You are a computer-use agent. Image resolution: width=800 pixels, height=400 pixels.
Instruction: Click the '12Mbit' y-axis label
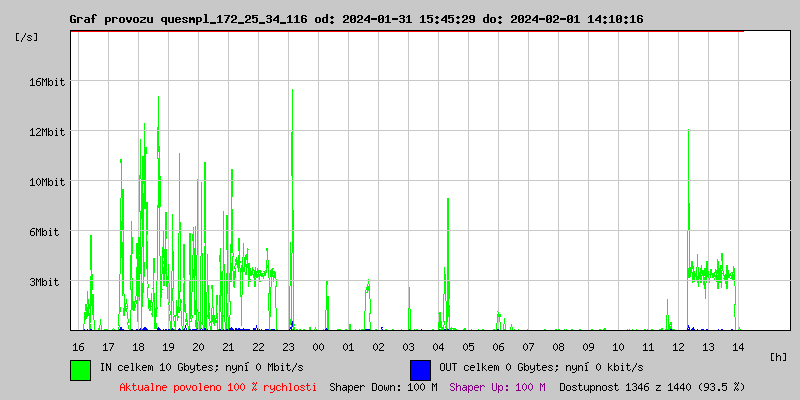pyautogui.click(x=46, y=132)
